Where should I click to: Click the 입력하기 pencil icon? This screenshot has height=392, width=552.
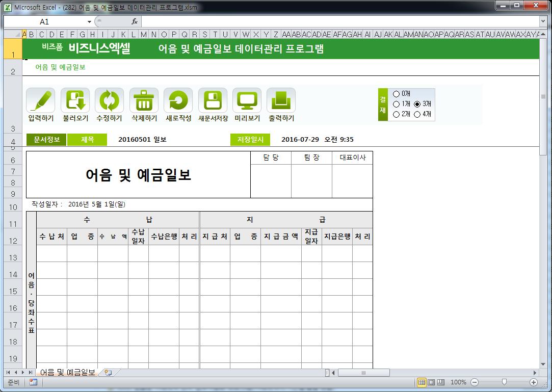coord(41,100)
